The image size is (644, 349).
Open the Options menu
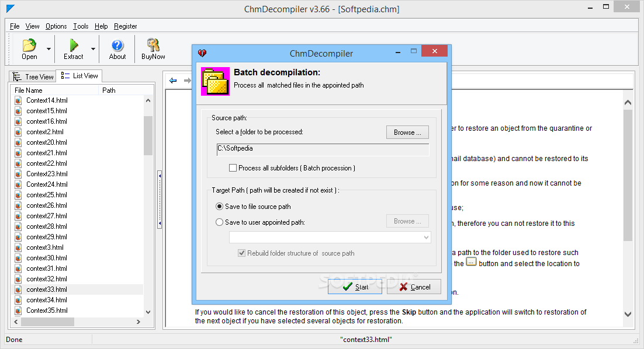click(56, 26)
